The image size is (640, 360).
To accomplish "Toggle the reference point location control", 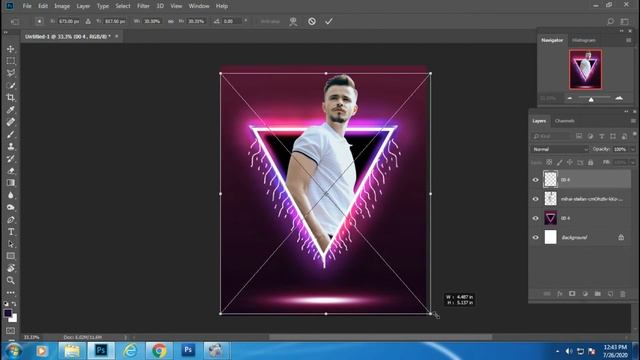I will click(39, 21).
